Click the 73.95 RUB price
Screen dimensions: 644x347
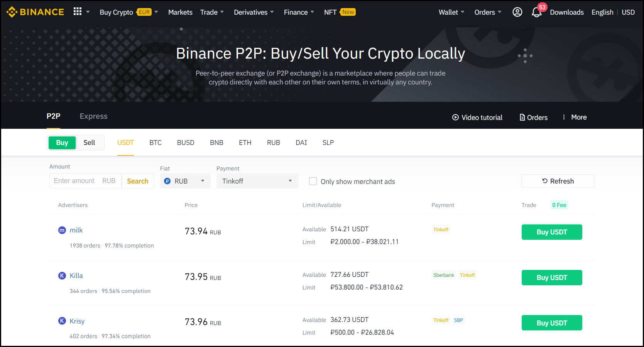[203, 277]
